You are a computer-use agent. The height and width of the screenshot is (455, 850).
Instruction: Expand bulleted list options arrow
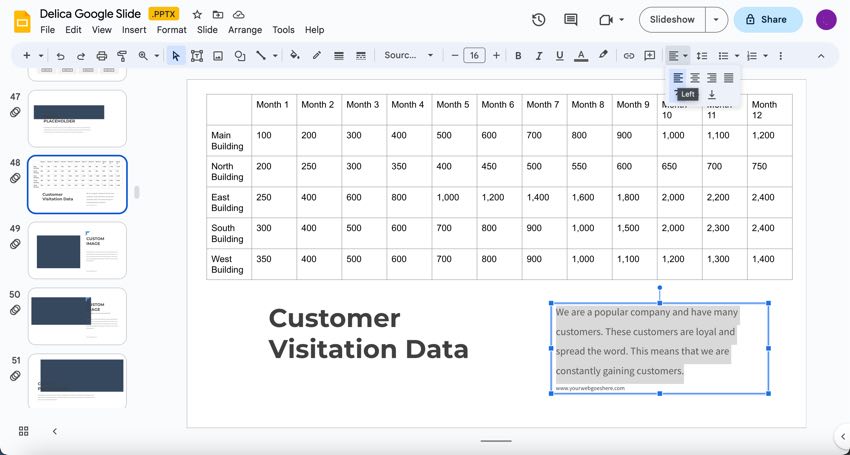point(737,56)
